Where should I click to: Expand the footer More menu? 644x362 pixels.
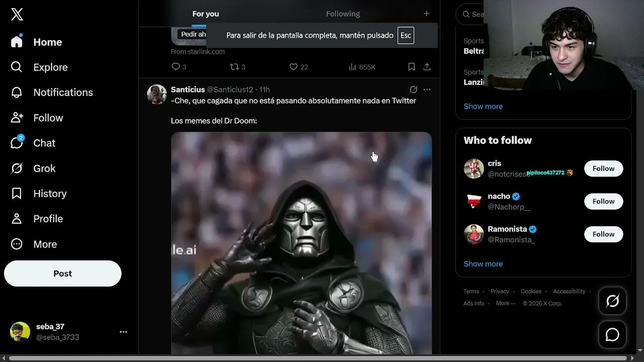506,303
